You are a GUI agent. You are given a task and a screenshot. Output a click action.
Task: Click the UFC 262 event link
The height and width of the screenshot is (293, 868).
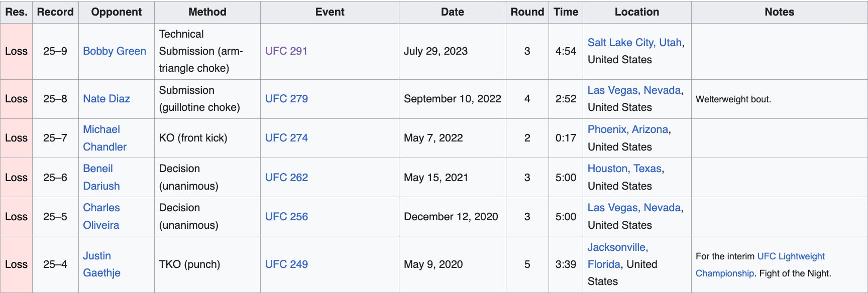pos(286,178)
